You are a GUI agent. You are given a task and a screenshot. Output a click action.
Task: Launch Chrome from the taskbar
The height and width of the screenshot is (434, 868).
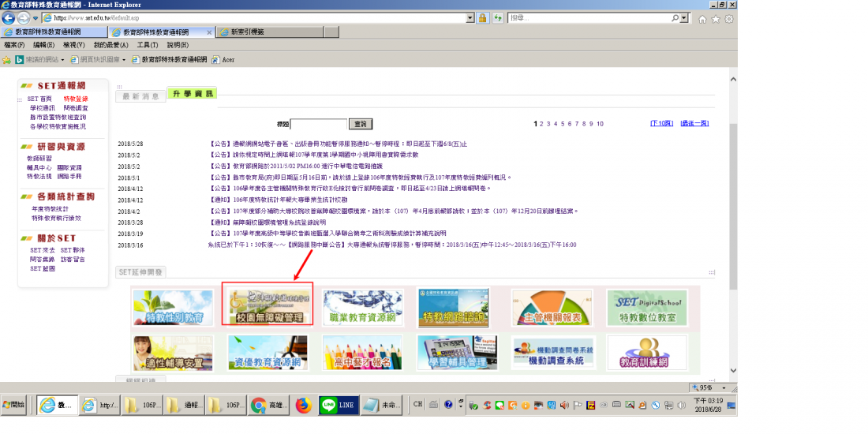coord(269,406)
